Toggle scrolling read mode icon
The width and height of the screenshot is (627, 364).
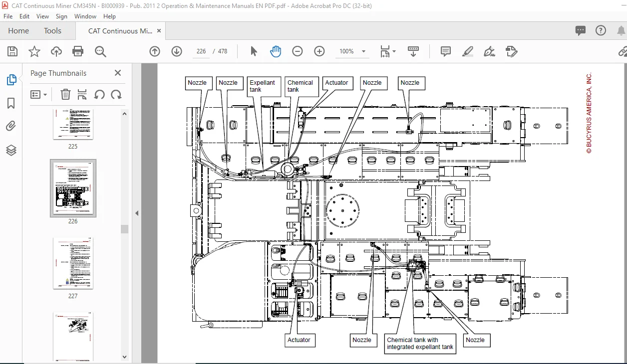(413, 51)
